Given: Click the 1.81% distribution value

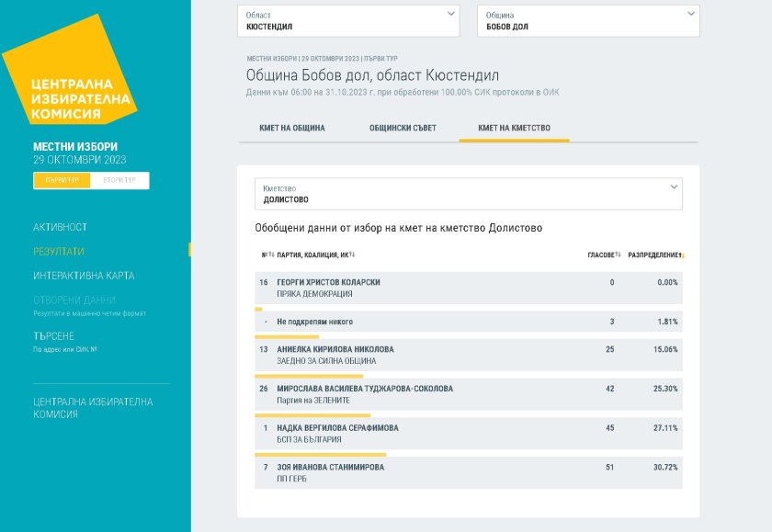Looking at the screenshot, I should click(x=667, y=322).
